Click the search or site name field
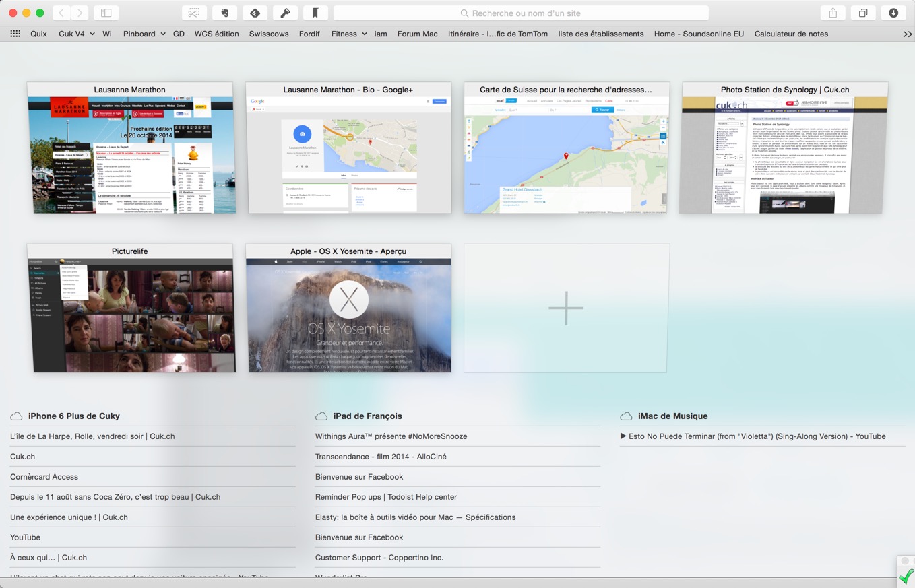This screenshot has height=588, width=915. coord(521,13)
